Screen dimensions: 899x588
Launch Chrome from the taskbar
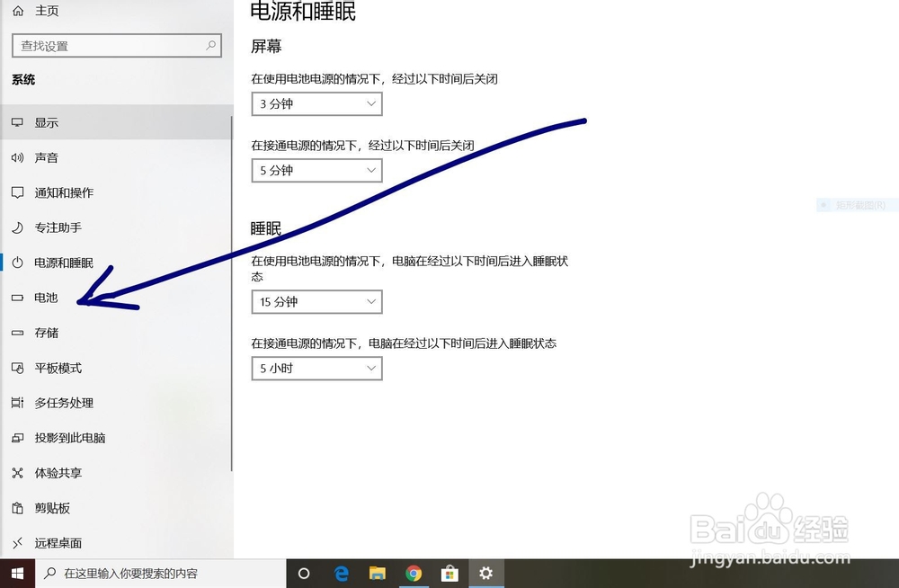click(414, 573)
